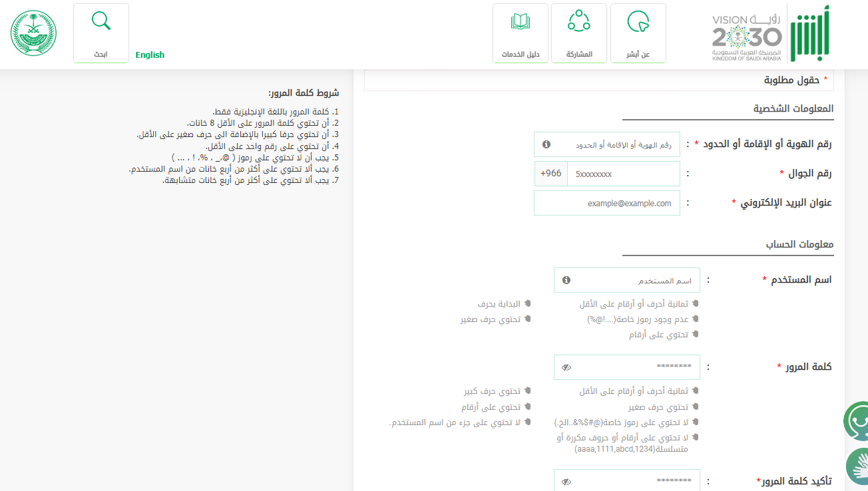This screenshot has height=491, width=868.
Task: Toggle confirm password visibility eye icon
Action: click(566, 482)
